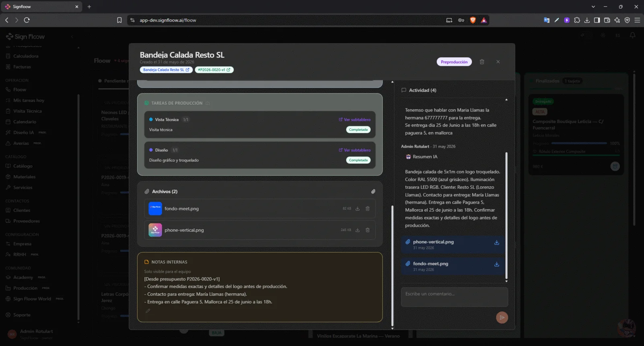
Task: Download fondo-meet.png from the activity feed
Action: click(497, 264)
